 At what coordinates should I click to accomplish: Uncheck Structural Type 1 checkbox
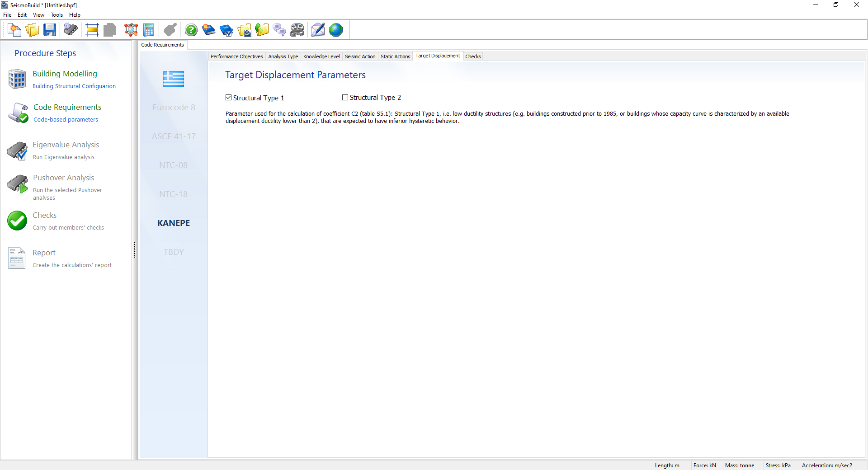pos(229,98)
